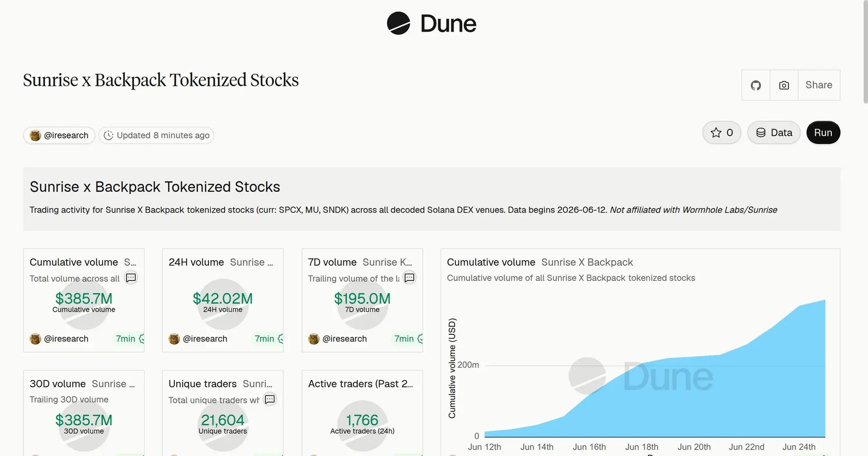Click the camera screenshot icon

(784, 85)
